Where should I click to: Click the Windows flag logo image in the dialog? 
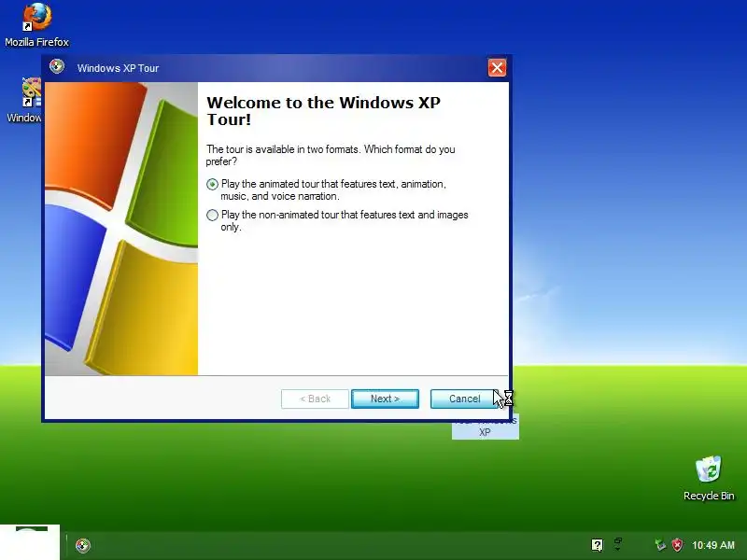point(121,229)
